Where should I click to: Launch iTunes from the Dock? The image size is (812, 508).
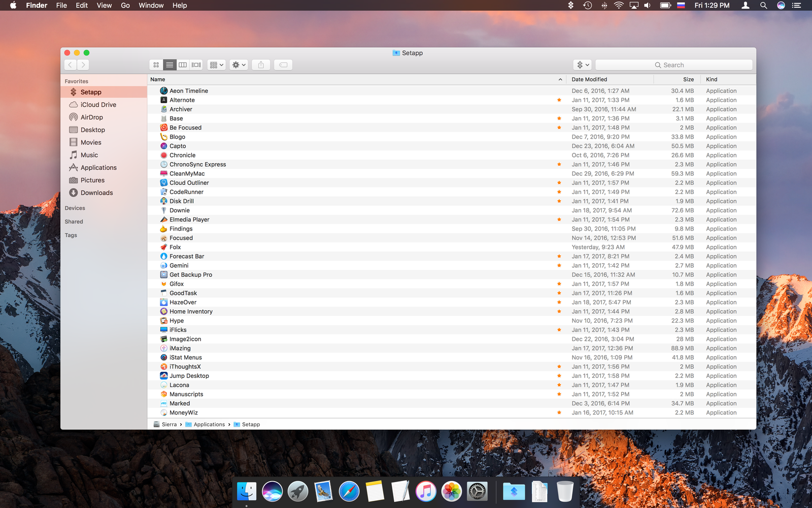click(x=426, y=491)
